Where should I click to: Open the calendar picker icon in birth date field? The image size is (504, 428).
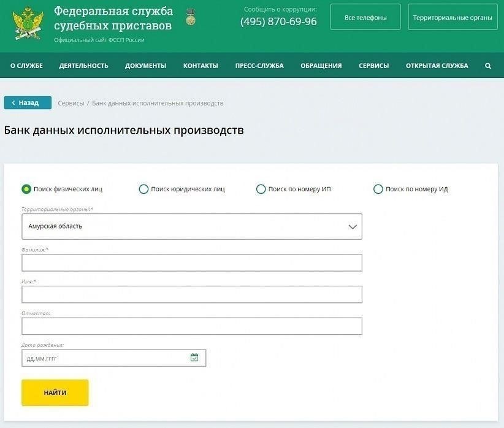(194, 357)
